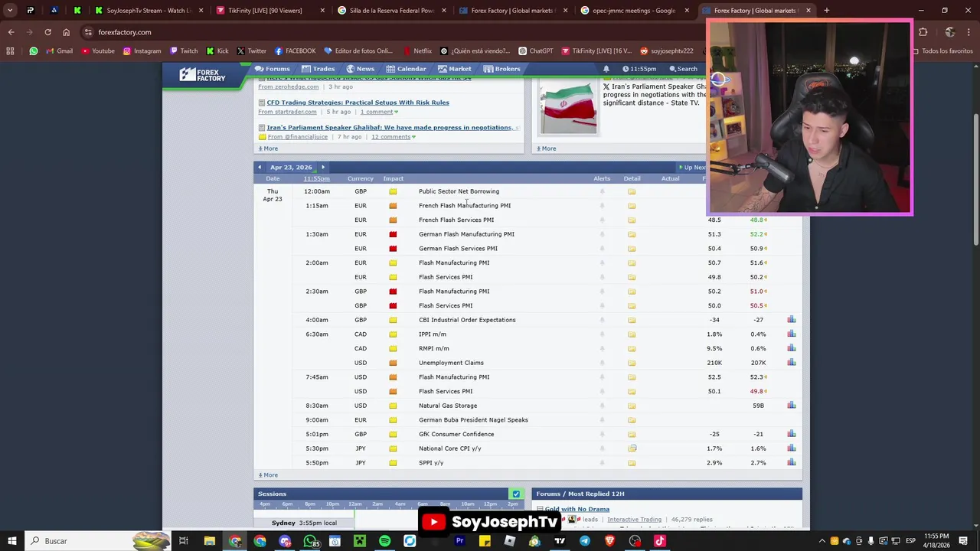Go to next calendar day arrow
980x551 pixels.
pyautogui.click(x=322, y=167)
